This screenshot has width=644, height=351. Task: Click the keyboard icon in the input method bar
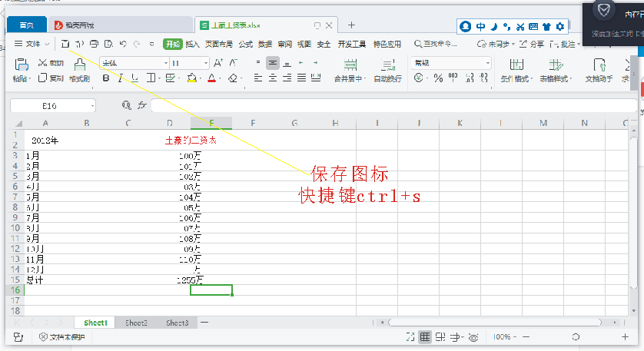(533, 27)
